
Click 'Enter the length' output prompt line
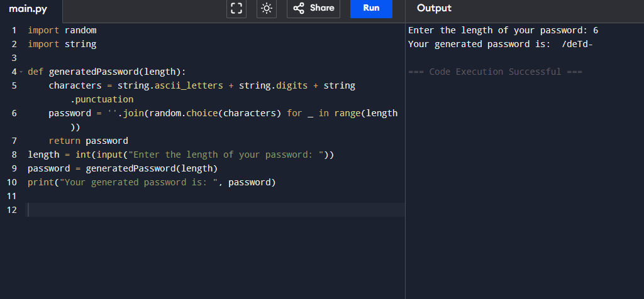pyautogui.click(x=503, y=30)
